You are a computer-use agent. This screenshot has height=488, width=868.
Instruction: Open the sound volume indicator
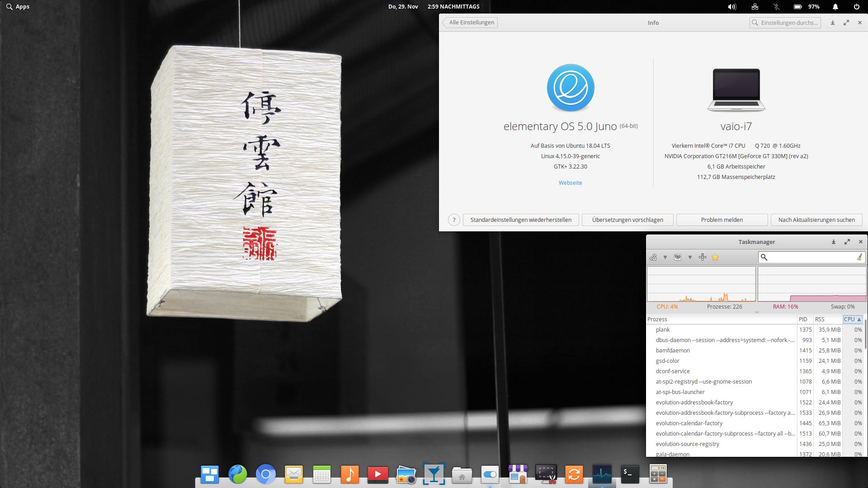732,7
